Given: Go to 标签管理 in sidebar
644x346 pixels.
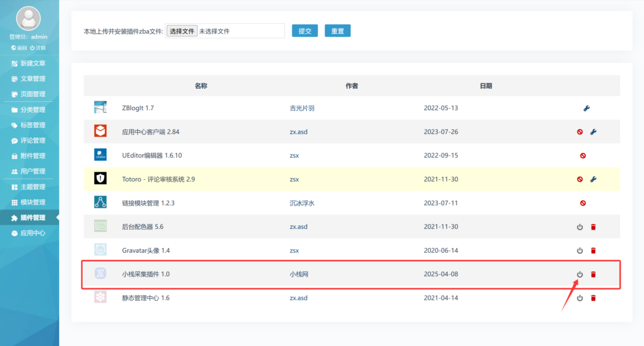Looking at the screenshot, I should 28,125.
